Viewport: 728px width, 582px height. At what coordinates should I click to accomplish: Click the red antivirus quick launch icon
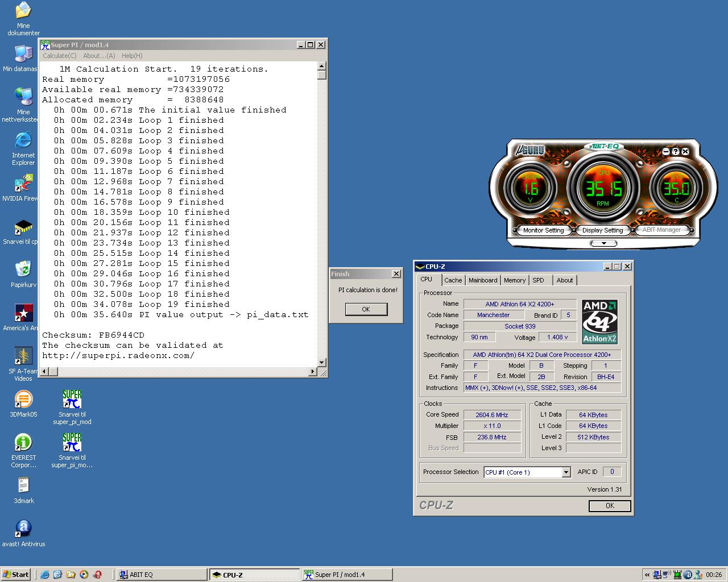97,575
